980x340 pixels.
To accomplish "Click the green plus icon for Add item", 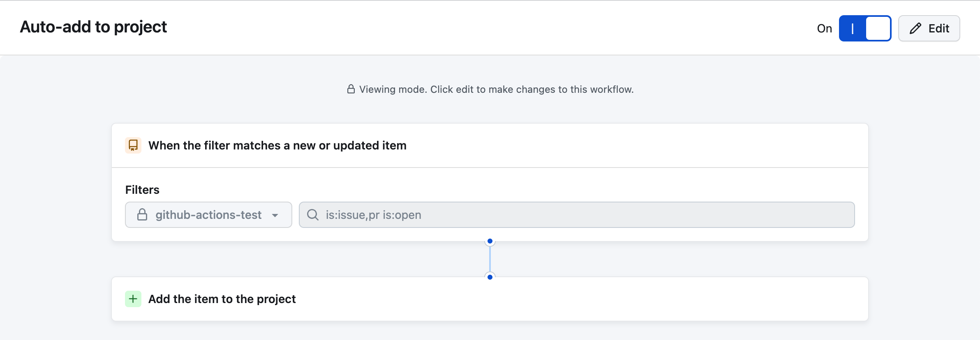I will (133, 299).
